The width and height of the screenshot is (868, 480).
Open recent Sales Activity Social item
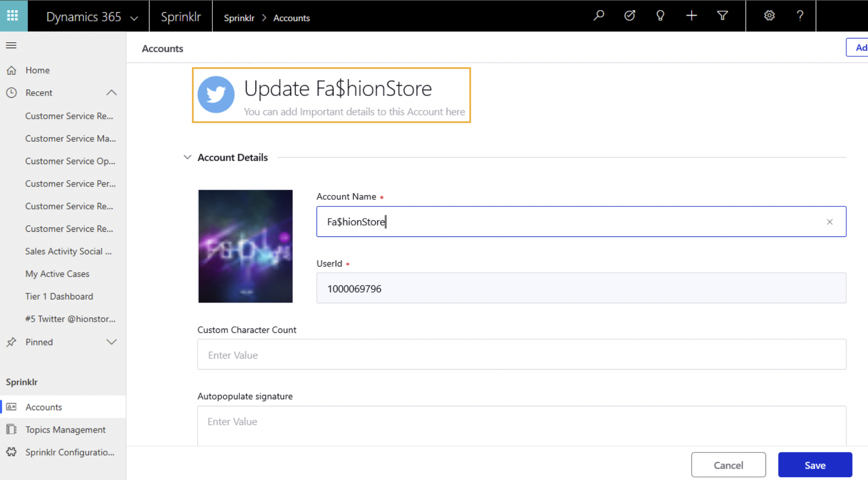click(69, 251)
